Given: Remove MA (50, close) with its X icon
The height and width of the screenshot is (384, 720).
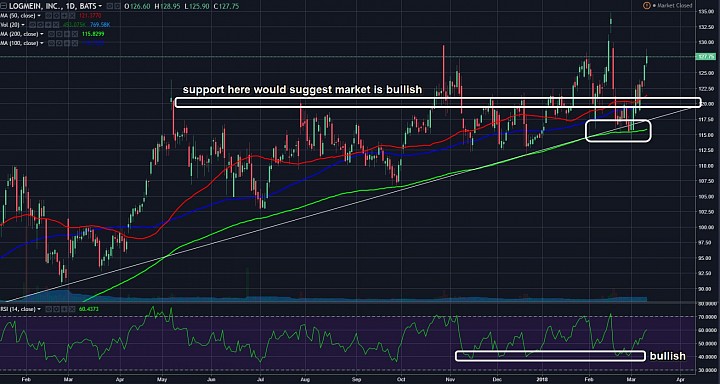Looking at the screenshot, I should (x=72, y=16).
